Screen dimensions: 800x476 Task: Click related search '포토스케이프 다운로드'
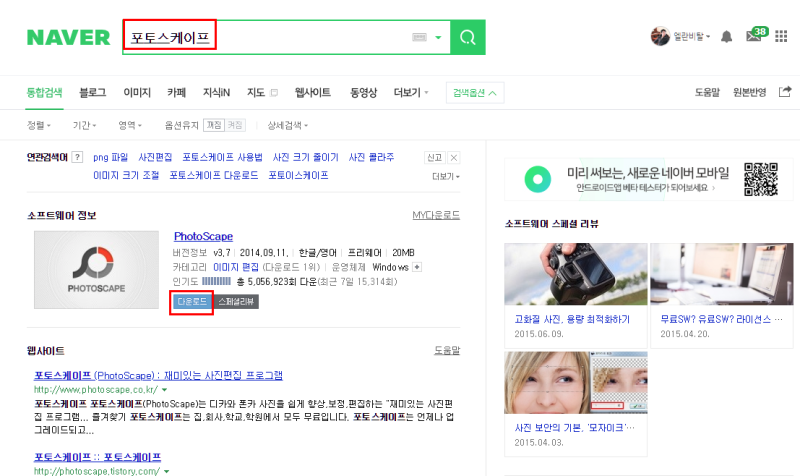coord(214,175)
